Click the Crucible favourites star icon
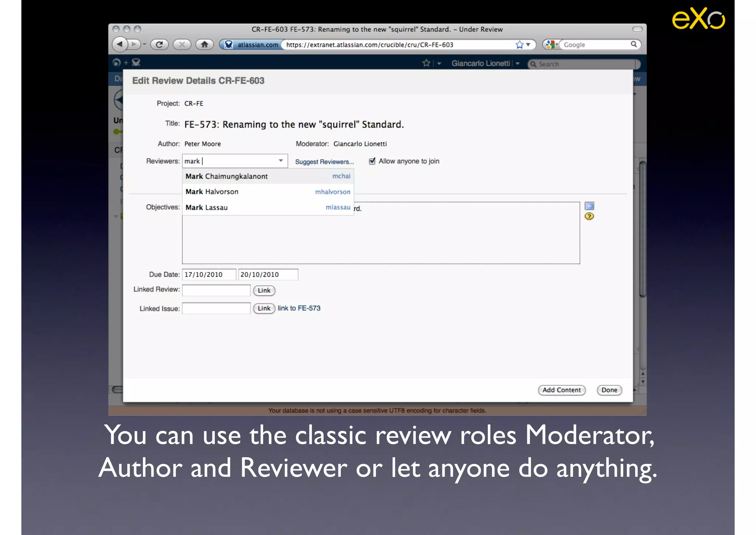The height and width of the screenshot is (535, 756). tap(426, 63)
